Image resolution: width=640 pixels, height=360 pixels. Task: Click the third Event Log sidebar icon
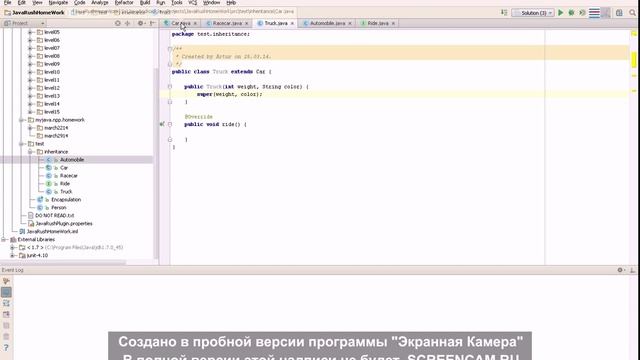[x=6, y=303]
